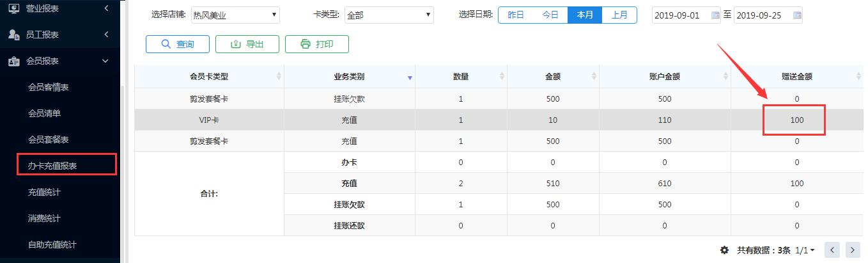The image size is (868, 263).
Task: Select 上月 date range option
Action: pos(619,15)
